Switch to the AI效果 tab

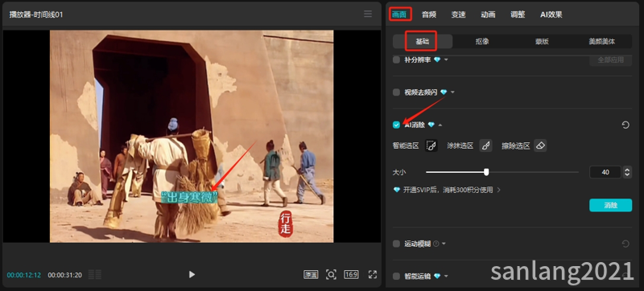pos(551,14)
